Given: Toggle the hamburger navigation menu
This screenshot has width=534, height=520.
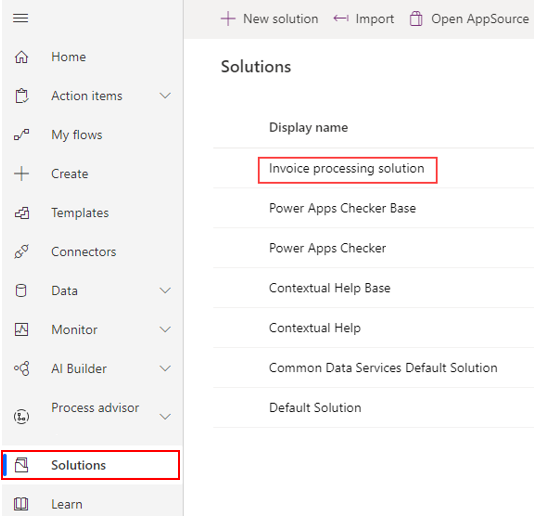Looking at the screenshot, I should 20,18.
